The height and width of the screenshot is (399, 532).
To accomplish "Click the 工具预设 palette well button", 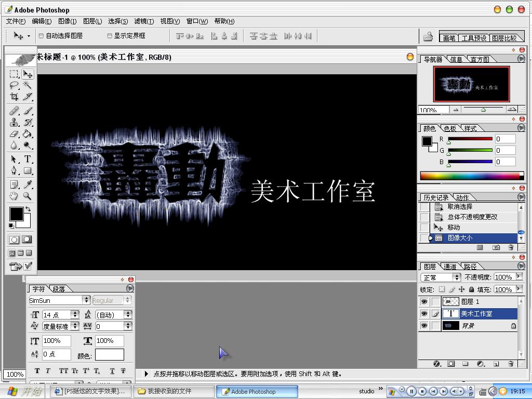I will click(474, 38).
